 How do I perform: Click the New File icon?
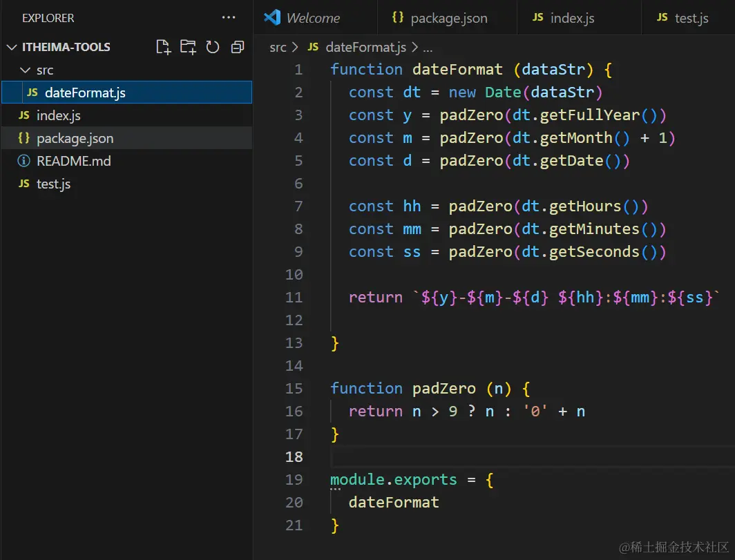tap(163, 47)
